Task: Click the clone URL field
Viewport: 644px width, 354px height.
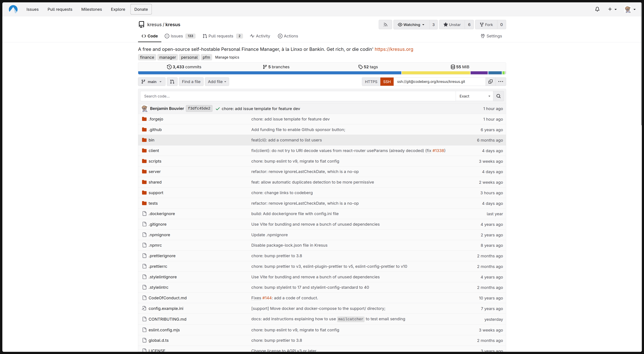Action: tap(440, 82)
